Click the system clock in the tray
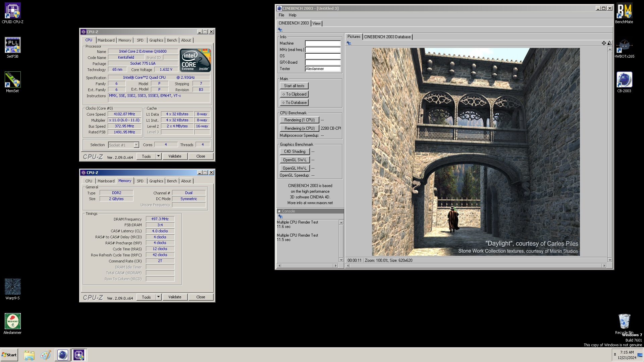644x362 pixels. tap(627, 355)
